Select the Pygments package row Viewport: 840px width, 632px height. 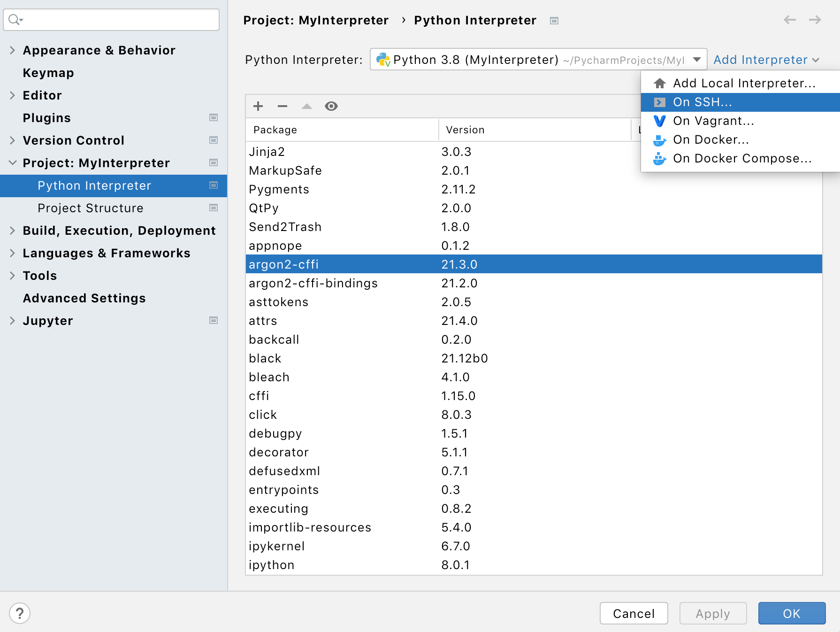[x=534, y=189]
